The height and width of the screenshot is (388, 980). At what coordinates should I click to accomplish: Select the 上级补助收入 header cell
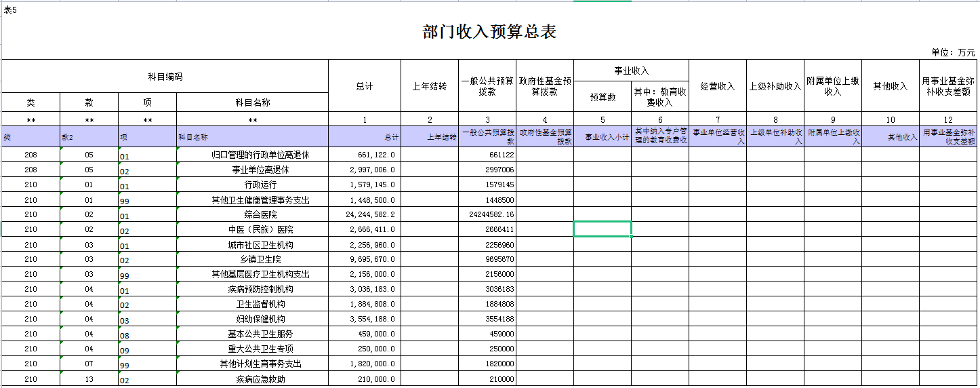click(775, 86)
